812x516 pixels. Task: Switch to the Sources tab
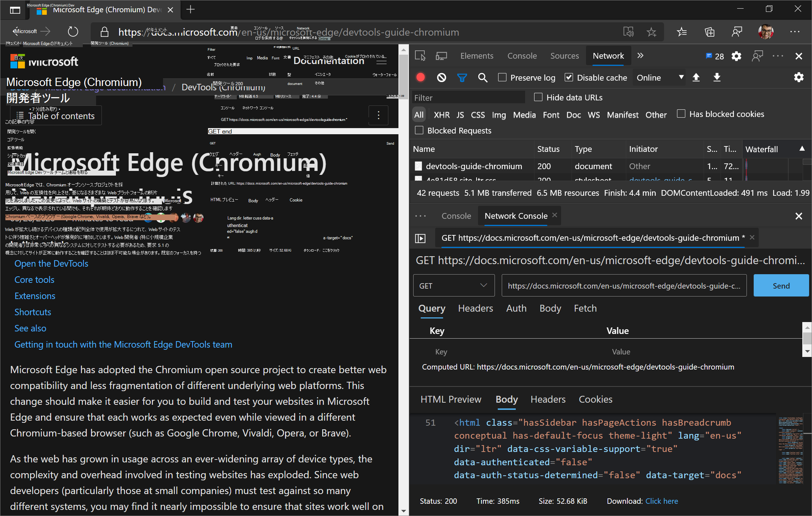tap(564, 56)
